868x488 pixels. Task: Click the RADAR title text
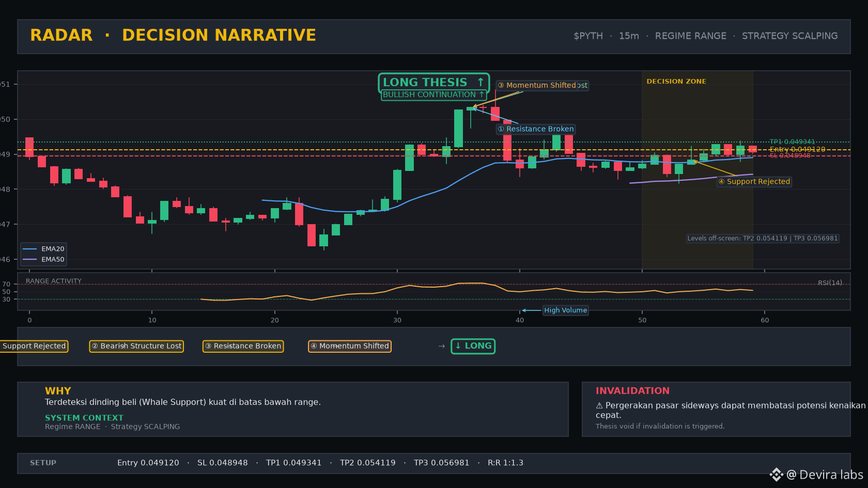(x=61, y=35)
